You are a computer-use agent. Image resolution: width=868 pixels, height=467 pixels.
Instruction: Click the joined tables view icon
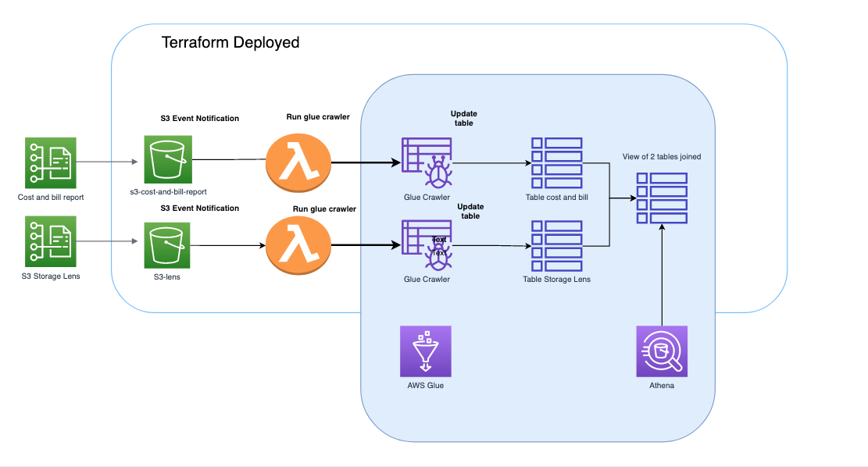pyautogui.click(x=662, y=198)
